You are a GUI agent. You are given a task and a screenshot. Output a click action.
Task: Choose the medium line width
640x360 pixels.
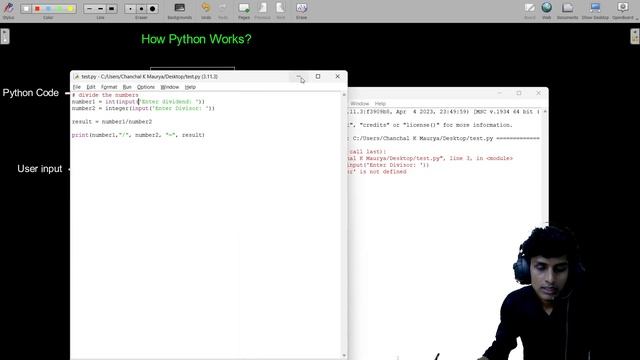pyautogui.click(x=100, y=9)
